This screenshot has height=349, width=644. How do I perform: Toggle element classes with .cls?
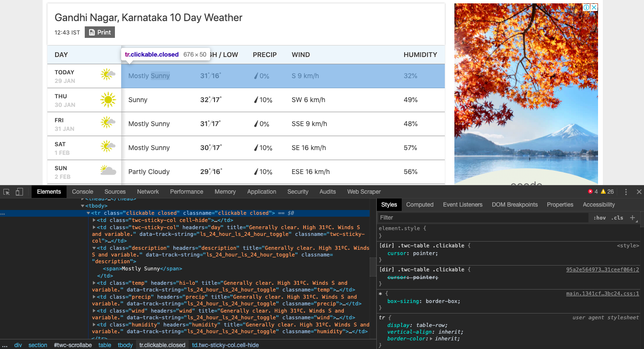pos(618,217)
